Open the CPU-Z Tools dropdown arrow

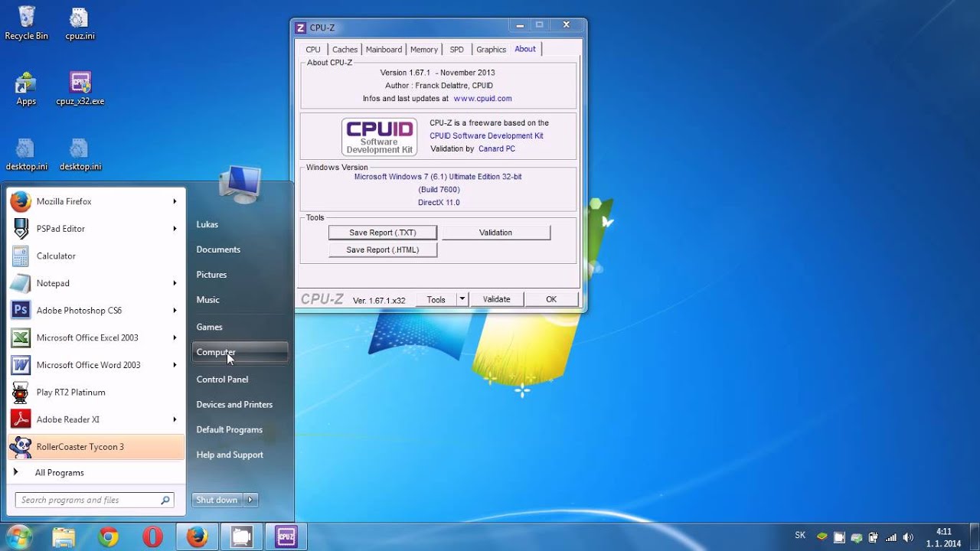462,299
